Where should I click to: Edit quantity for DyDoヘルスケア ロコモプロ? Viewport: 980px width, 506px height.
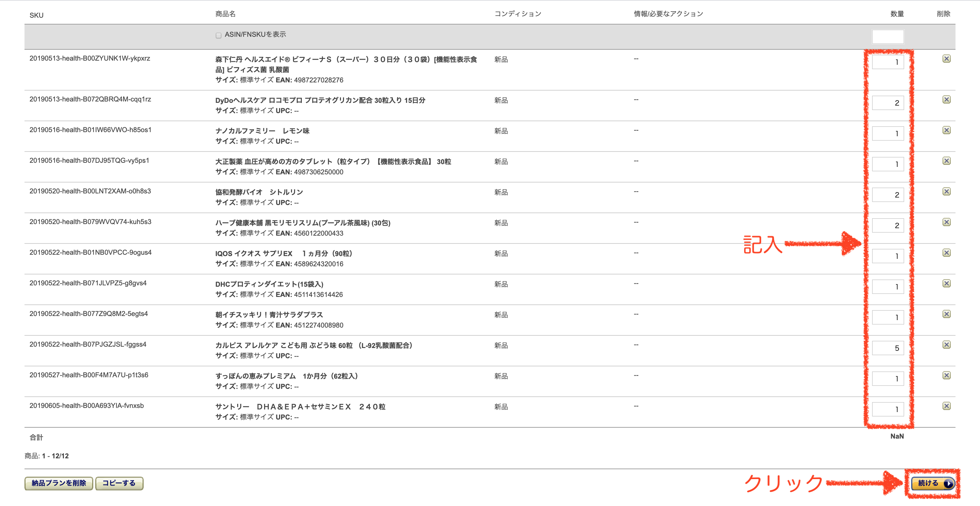coord(887,103)
